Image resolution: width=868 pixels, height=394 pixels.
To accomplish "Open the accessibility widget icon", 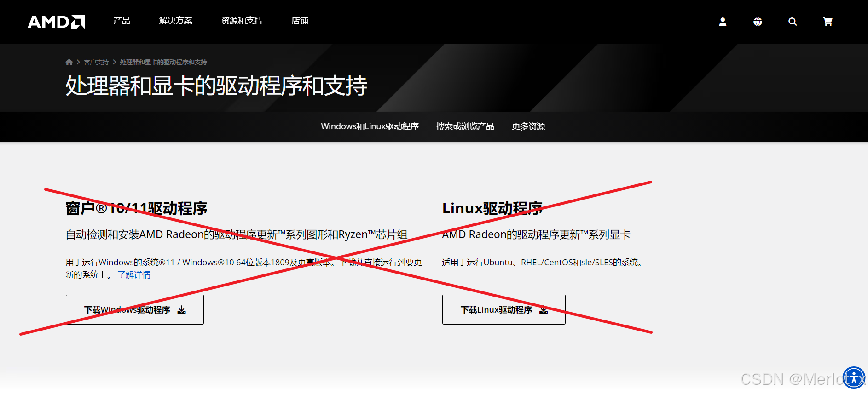I will pos(854,378).
